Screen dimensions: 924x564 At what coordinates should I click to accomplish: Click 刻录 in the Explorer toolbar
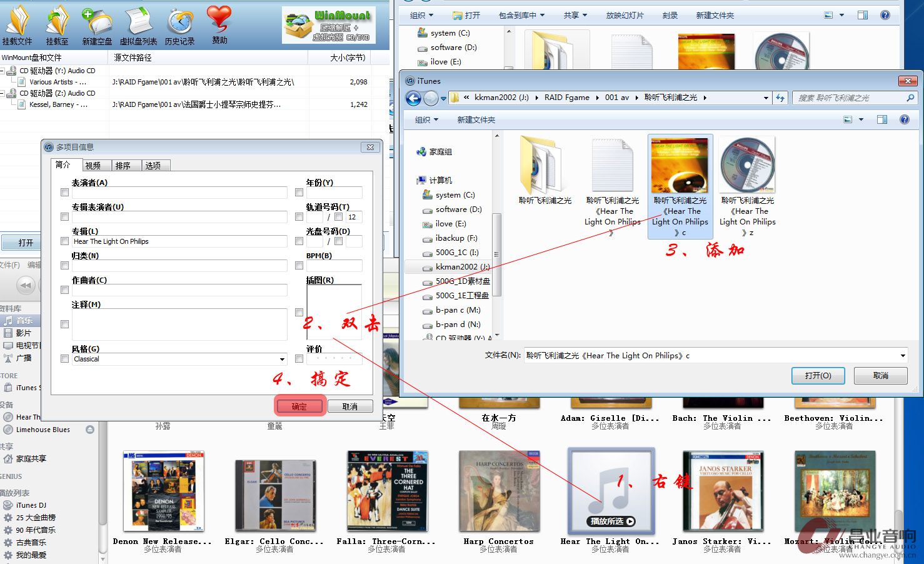coord(670,15)
